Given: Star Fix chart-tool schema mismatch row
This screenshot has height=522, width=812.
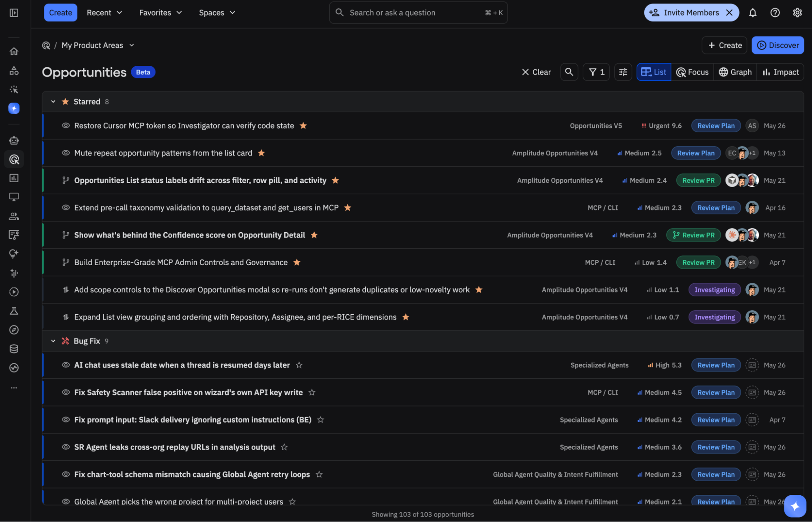Looking at the screenshot, I should pos(319,475).
